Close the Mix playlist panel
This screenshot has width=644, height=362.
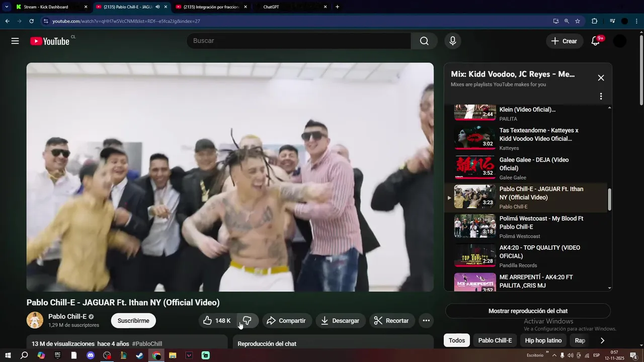click(601, 78)
